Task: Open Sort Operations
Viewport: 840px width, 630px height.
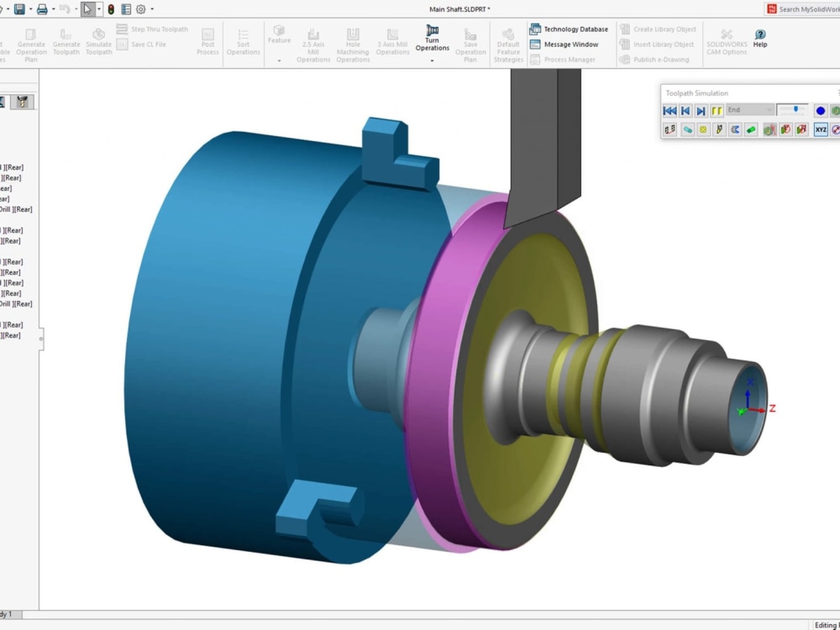Action: pos(243,38)
